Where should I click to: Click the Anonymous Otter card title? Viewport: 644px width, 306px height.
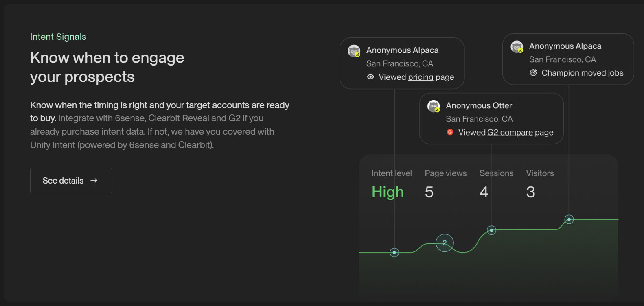[479, 105]
